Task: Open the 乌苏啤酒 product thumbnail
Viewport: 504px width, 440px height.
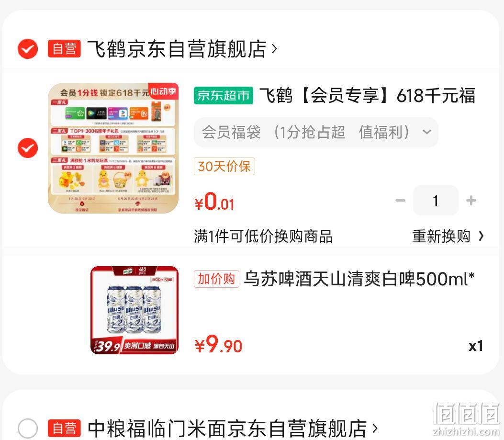Action: click(134, 310)
